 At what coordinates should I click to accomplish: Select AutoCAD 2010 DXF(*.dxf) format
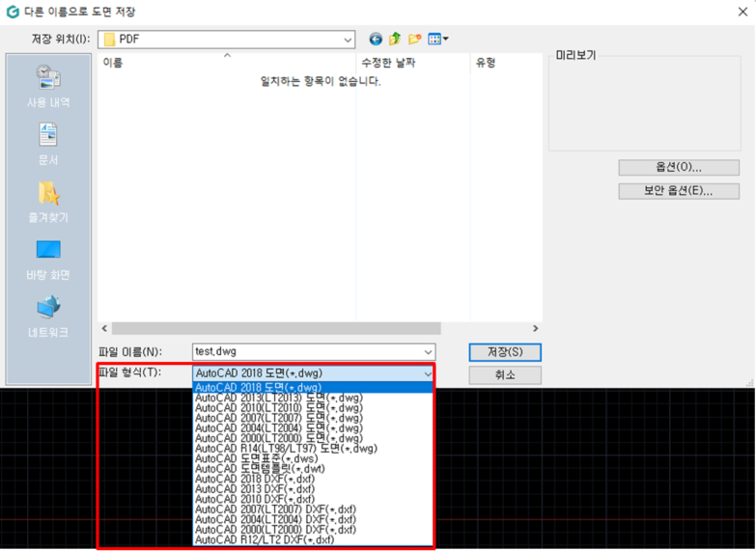313,499
